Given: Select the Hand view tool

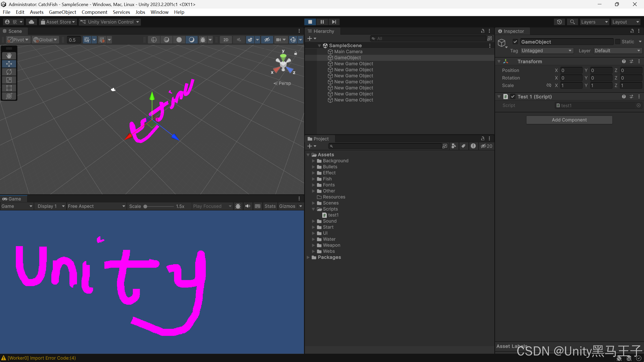Looking at the screenshot, I should click(9, 56).
